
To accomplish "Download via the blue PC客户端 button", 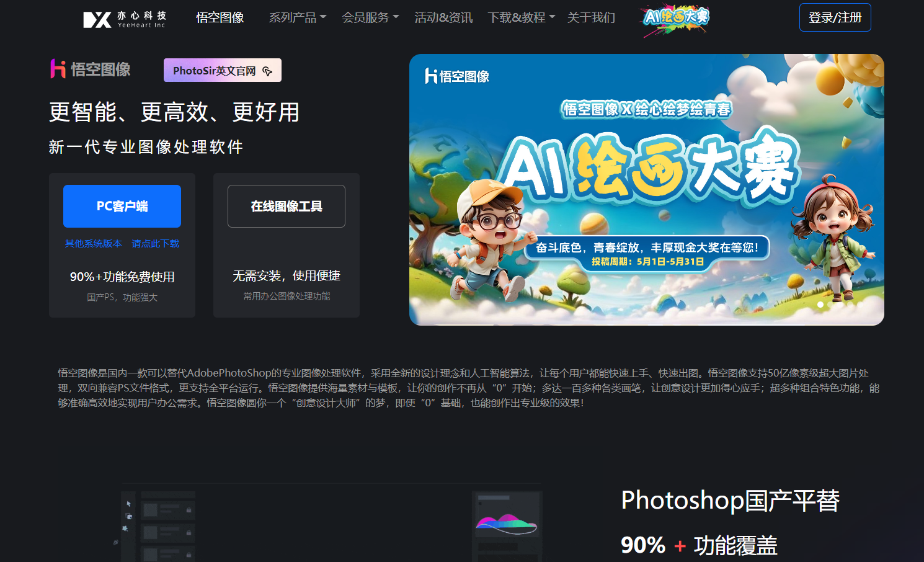I will (x=122, y=206).
